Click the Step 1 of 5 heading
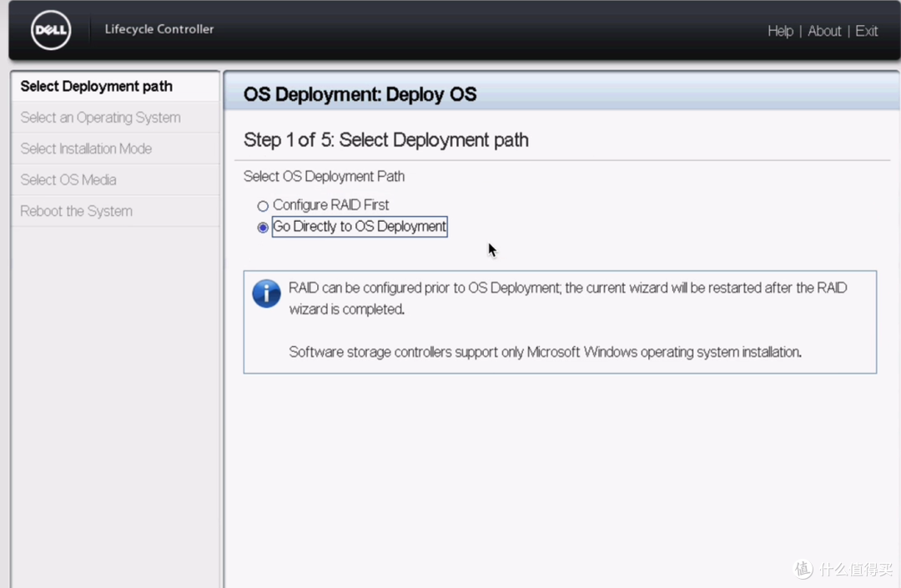The image size is (901, 588). click(385, 139)
